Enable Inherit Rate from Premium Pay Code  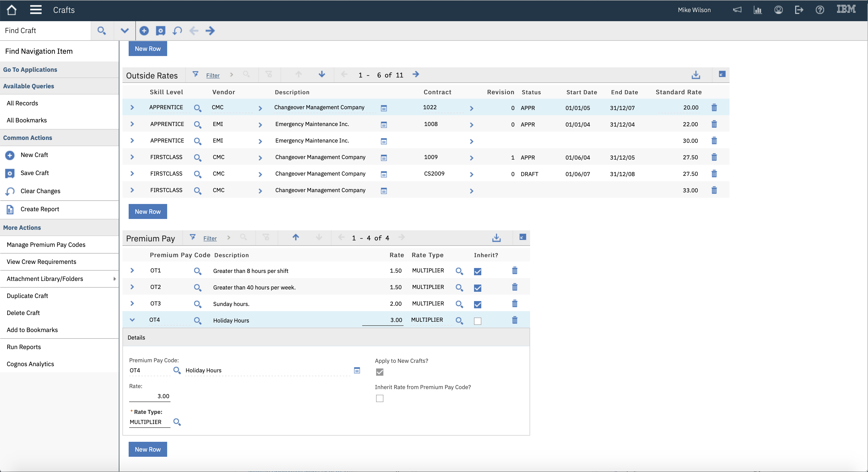tap(379, 398)
